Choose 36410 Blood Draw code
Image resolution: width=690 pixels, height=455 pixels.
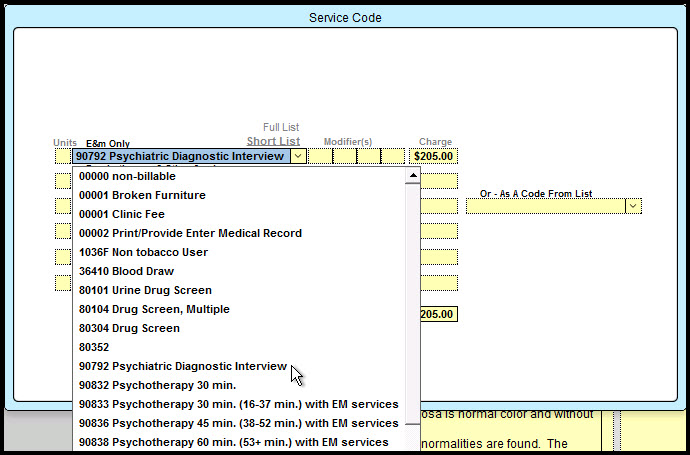coord(126,271)
